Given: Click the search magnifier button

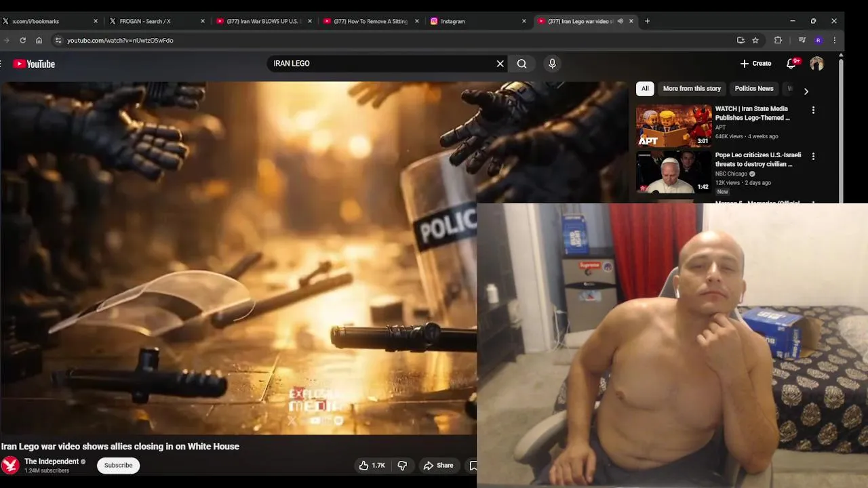Looking at the screenshot, I should point(521,64).
